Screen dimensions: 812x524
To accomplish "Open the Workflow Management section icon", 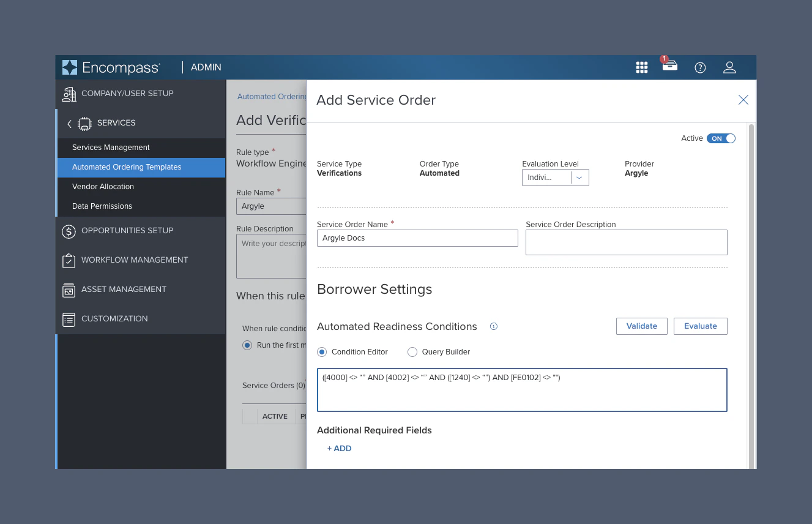I will coord(69,260).
